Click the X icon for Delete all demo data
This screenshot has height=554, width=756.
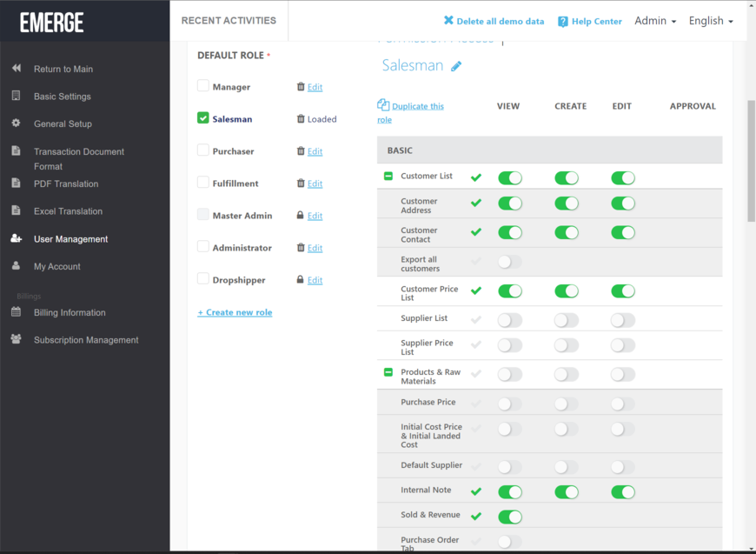click(x=448, y=21)
